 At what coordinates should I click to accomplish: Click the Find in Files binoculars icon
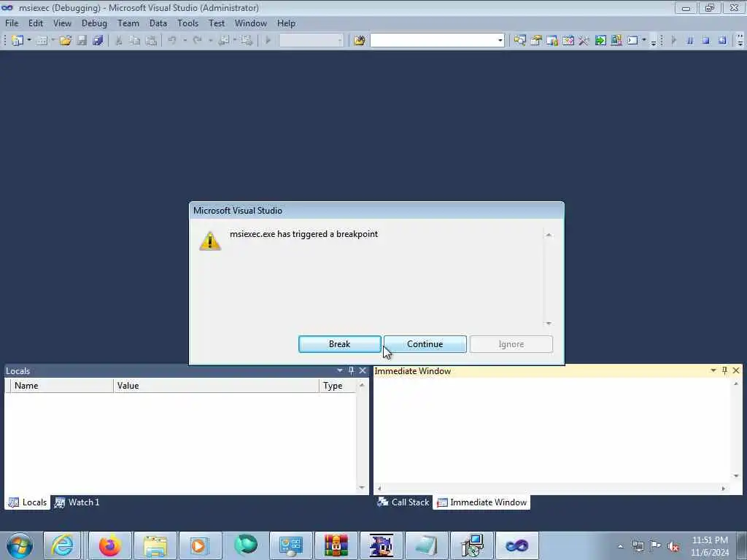(x=360, y=41)
